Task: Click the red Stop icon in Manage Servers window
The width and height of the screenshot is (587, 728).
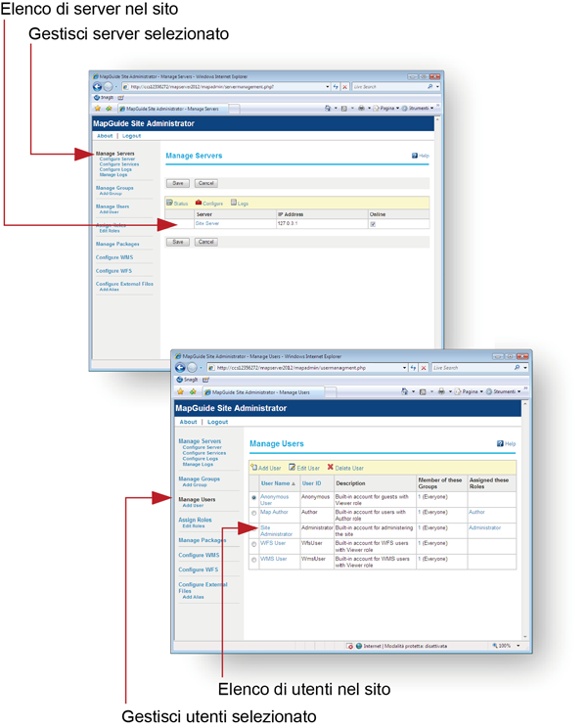Action: [x=344, y=87]
